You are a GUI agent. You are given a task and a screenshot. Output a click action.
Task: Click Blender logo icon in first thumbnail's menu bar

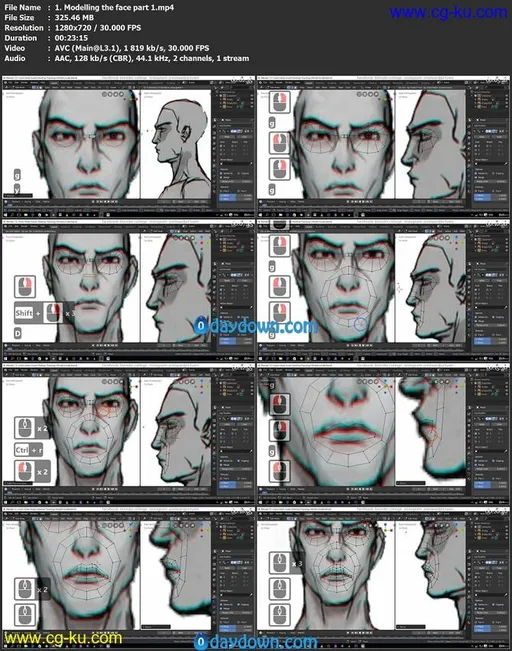5,83
